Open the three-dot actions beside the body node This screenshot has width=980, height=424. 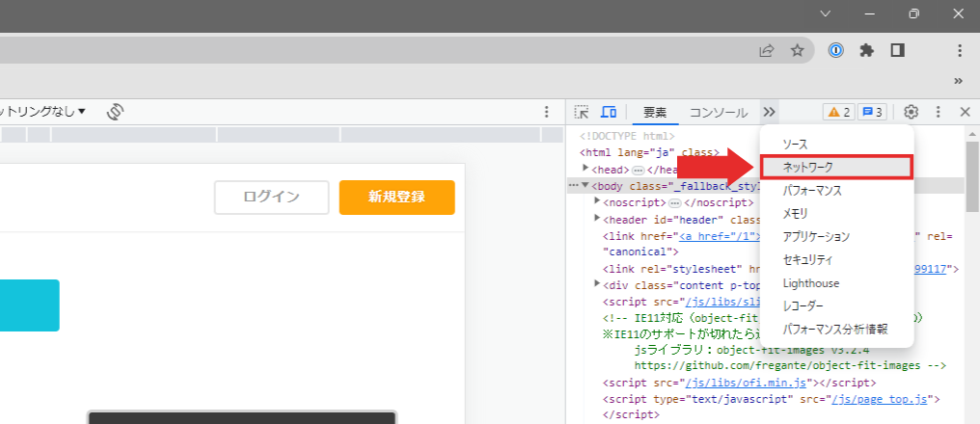(574, 185)
